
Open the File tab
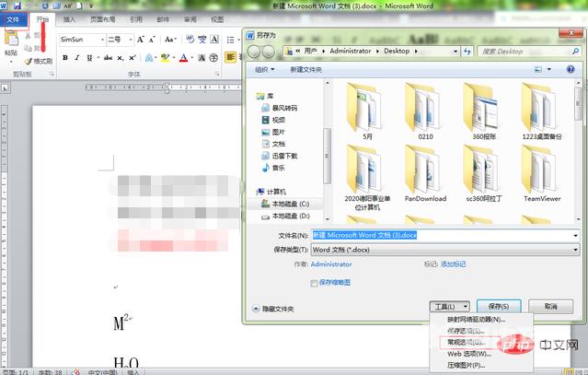(x=13, y=18)
